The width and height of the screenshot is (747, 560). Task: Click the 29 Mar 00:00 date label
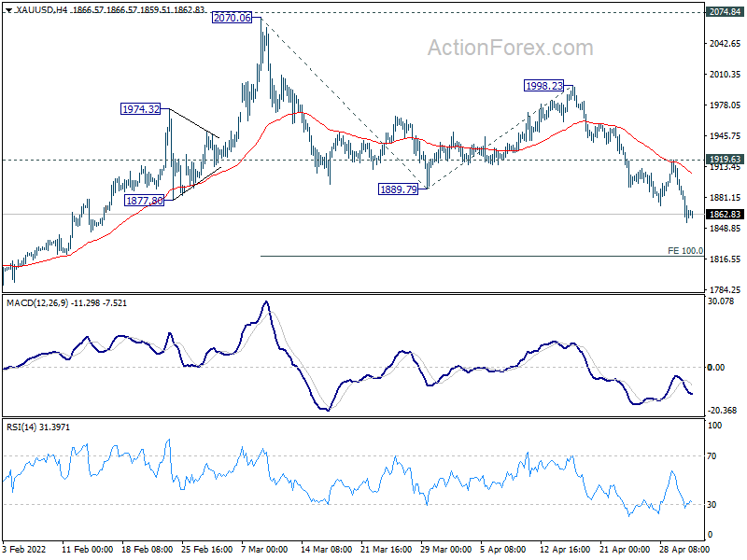[x=446, y=549]
